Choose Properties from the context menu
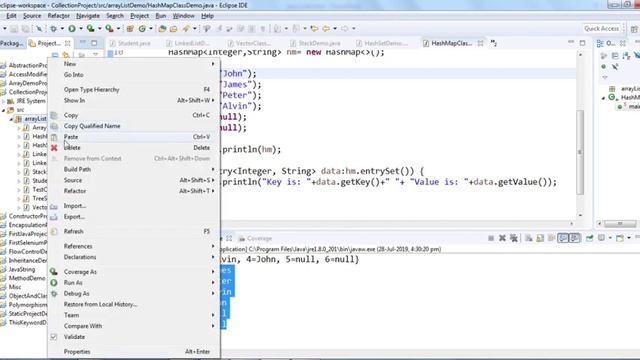The height and width of the screenshot is (360, 640). pyautogui.click(x=134, y=351)
